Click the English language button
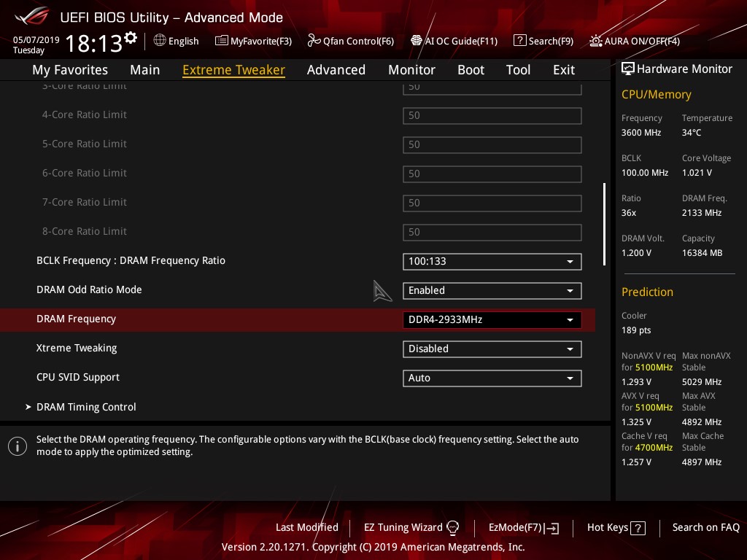The width and height of the screenshot is (747, 560). point(177,41)
